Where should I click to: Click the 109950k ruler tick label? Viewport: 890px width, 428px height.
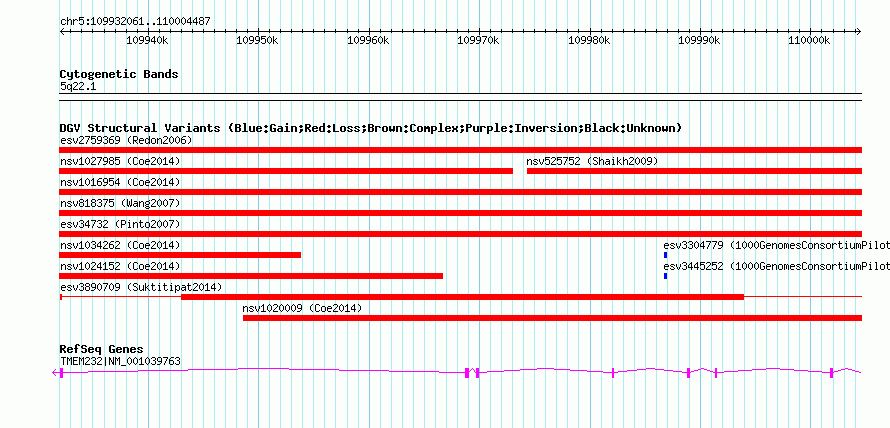coord(258,40)
